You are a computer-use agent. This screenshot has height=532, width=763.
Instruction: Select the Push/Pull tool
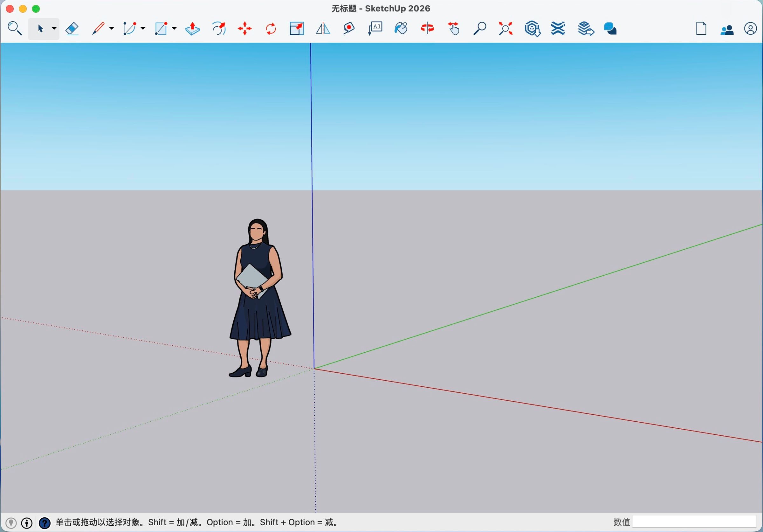click(192, 29)
